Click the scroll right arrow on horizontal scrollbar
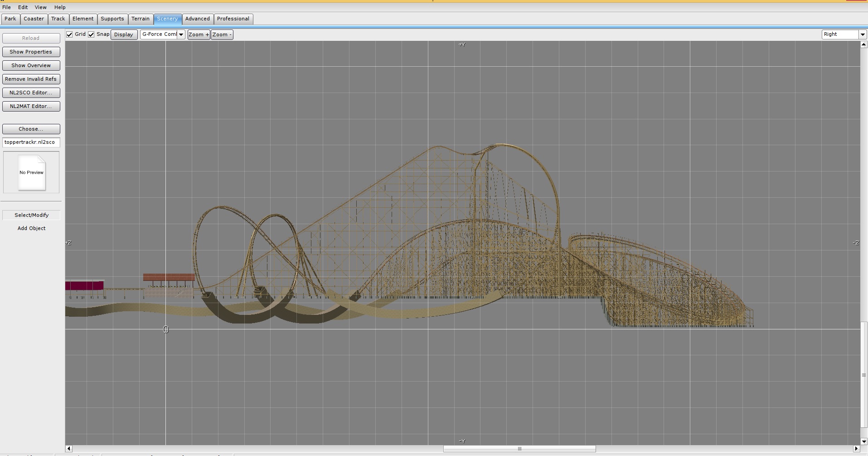 click(856, 449)
